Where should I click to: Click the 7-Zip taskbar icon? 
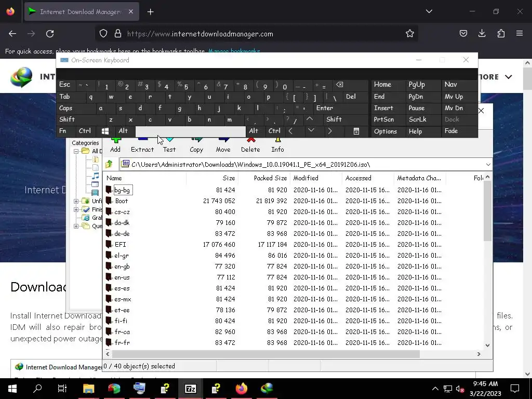pyautogui.click(x=190, y=389)
